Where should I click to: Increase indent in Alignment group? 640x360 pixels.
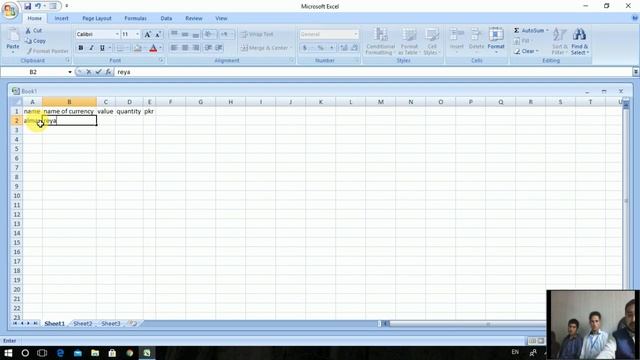219,48
